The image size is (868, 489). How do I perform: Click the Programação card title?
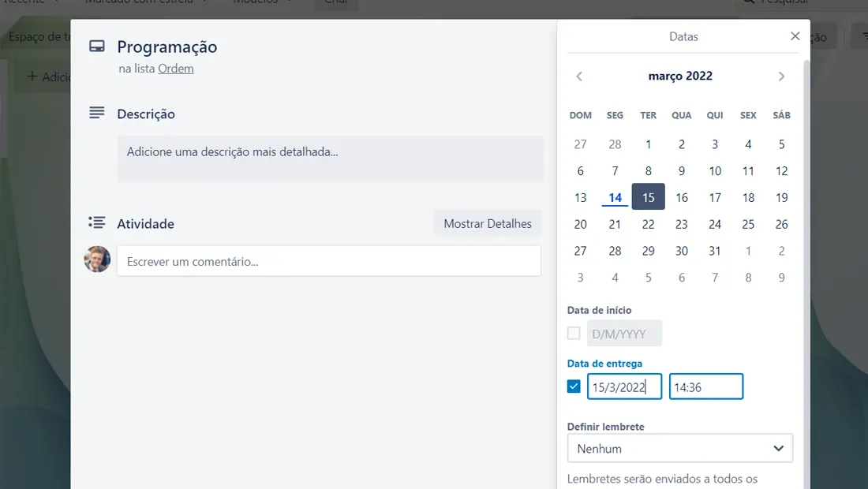click(x=166, y=47)
